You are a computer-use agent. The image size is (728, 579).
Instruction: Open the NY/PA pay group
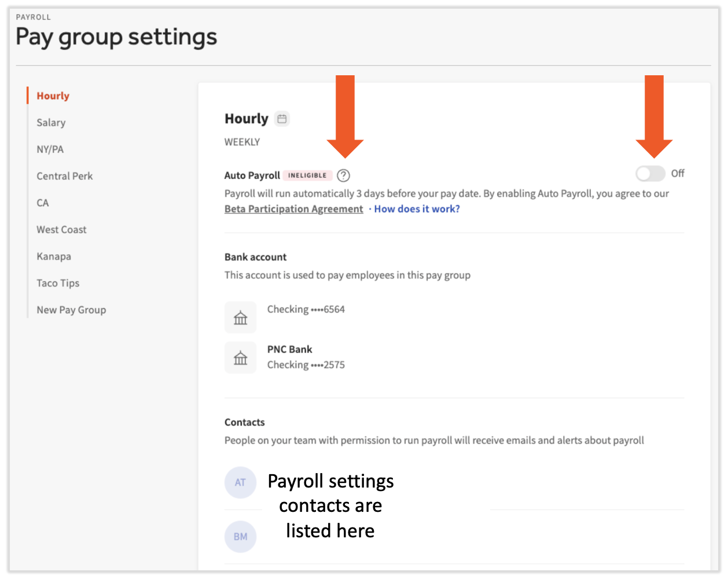point(50,149)
